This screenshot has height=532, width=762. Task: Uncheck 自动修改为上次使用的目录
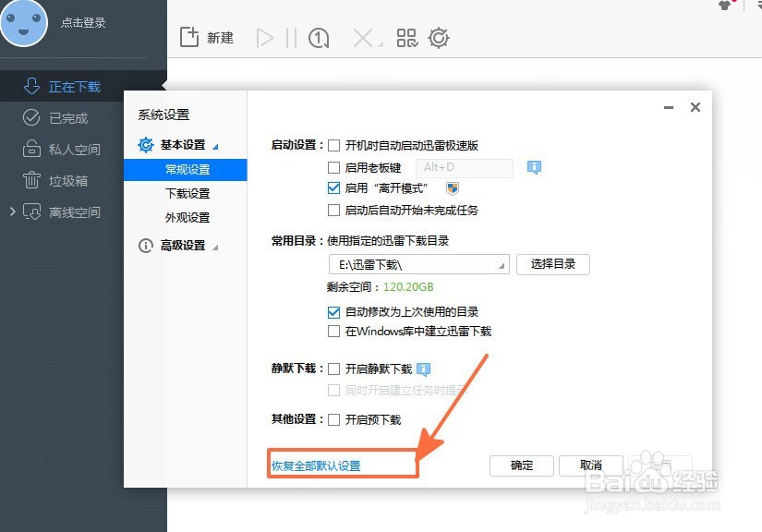[x=333, y=312]
